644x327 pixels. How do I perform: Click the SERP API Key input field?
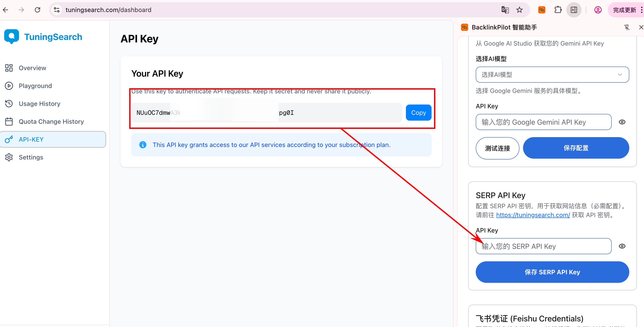pyautogui.click(x=544, y=246)
